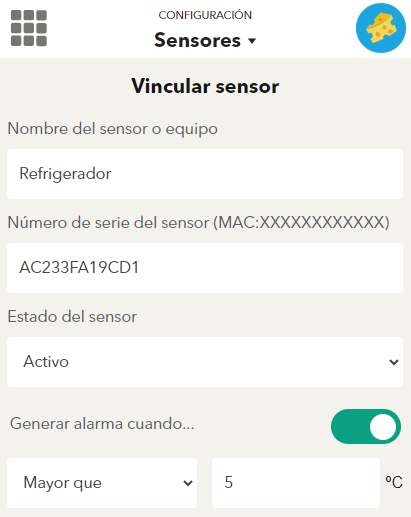
Task: Click the °C unit symbol
Action: pyautogui.click(x=394, y=482)
